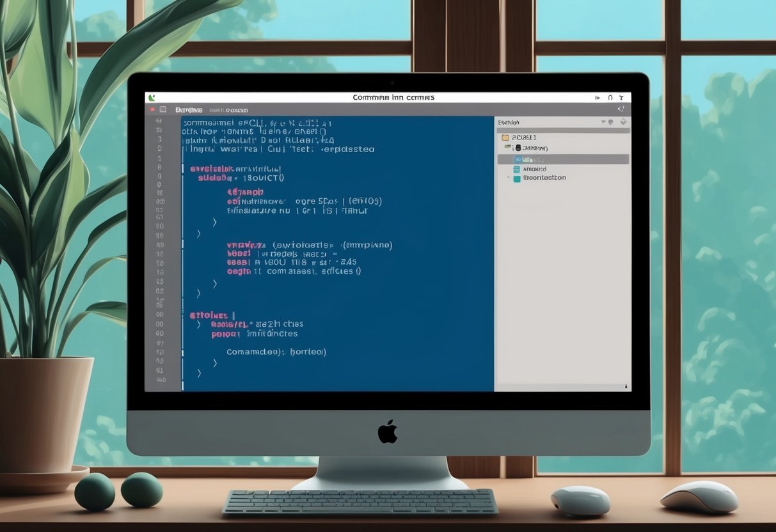
Task: Click the breadcrumb item next to Extime
Action: [230, 109]
